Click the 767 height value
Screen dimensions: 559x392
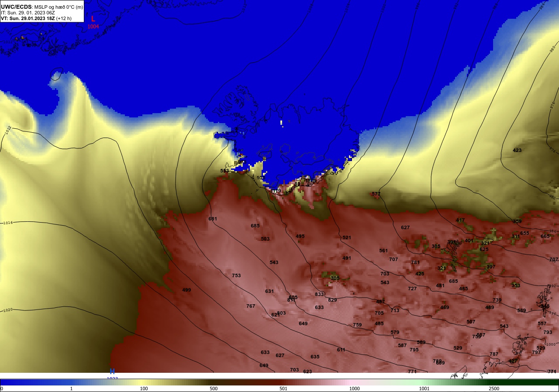(251, 306)
